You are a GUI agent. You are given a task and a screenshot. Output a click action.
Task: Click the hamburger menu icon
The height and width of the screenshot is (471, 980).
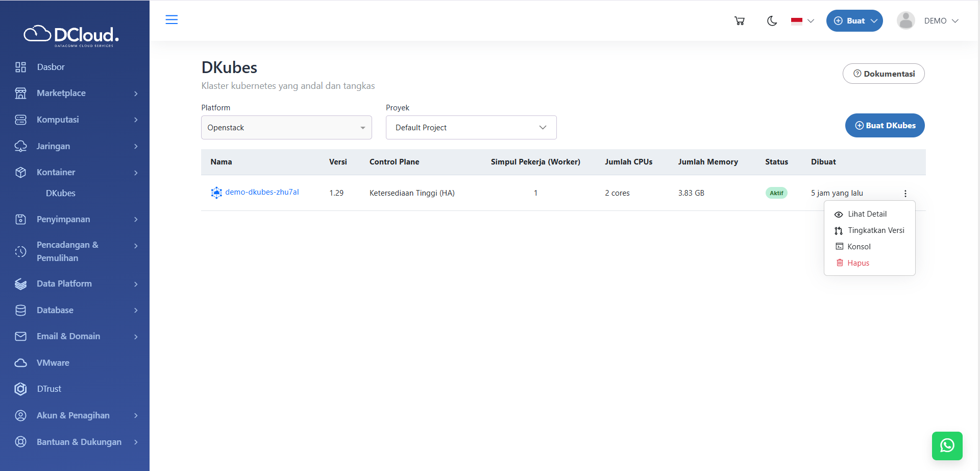point(171,20)
